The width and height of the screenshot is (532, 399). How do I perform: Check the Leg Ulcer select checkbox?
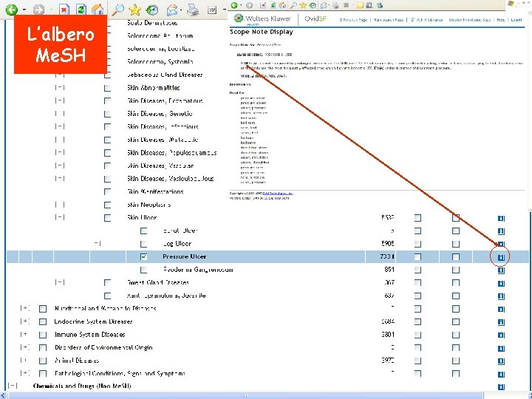click(144, 244)
